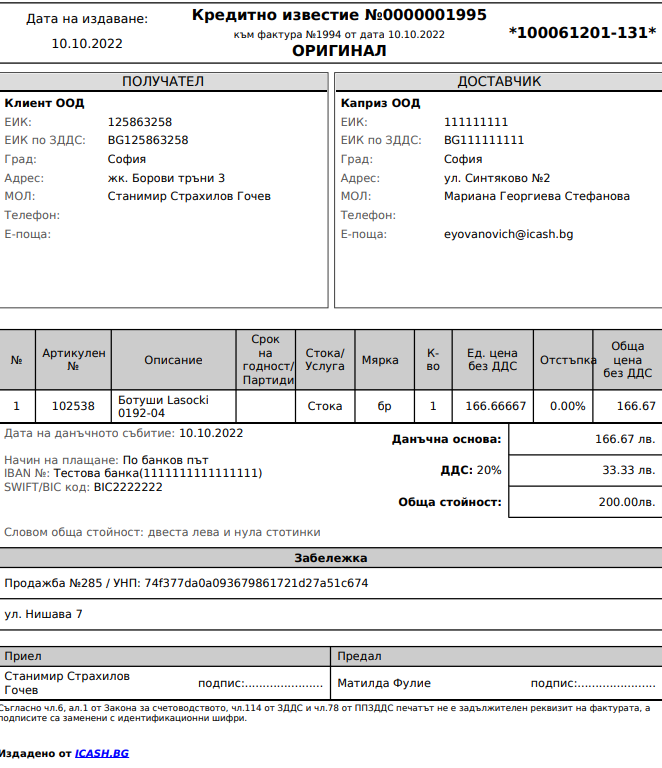Click the sender name Матилда Фулие
Viewport: 662px width, 768px height.
tap(384, 683)
